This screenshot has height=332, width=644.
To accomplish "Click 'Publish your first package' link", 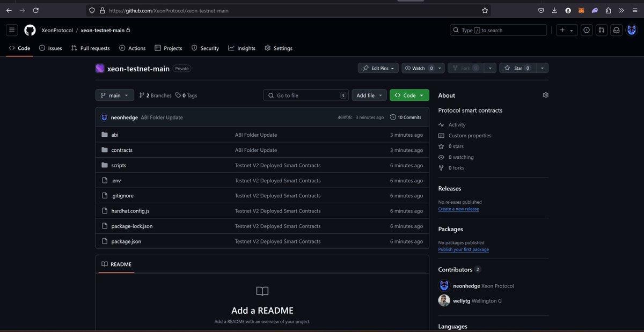I will click(x=464, y=249).
